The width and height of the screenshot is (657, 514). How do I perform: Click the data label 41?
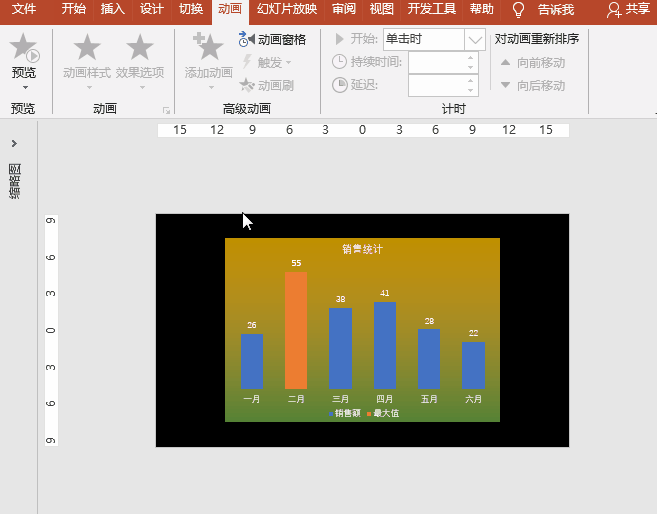tap(385, 293)
